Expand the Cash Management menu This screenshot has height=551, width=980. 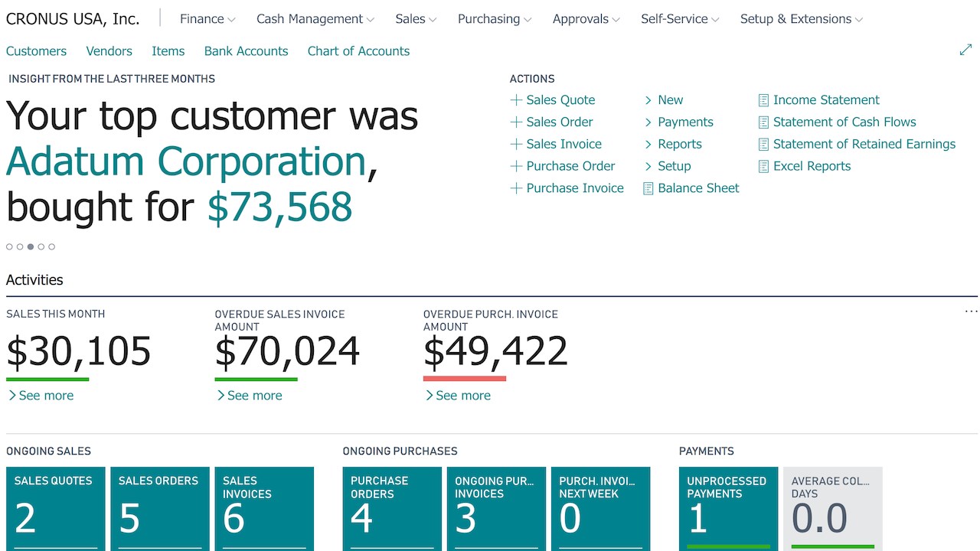coord(315,19)
